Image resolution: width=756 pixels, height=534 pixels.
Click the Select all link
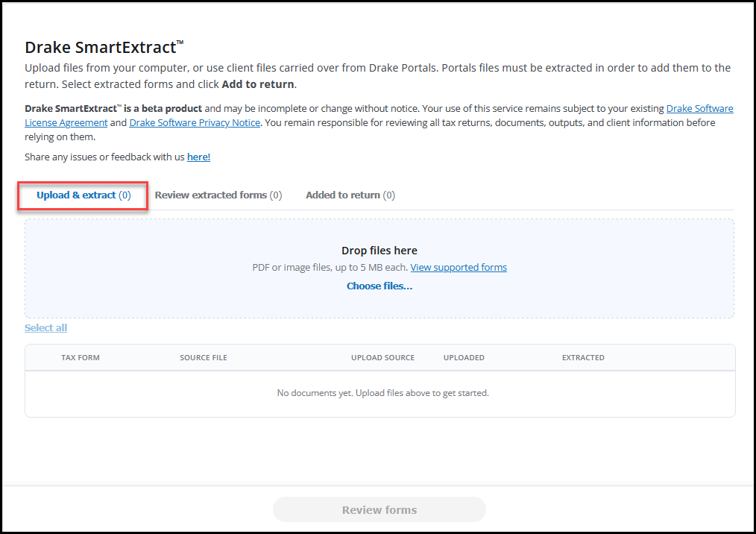point(45,328)
